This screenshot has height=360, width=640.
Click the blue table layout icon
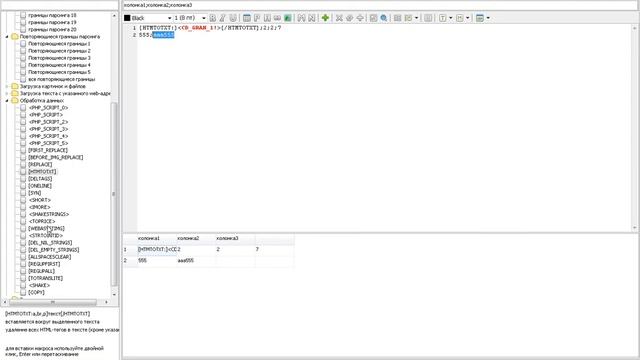tap(480, 18)
